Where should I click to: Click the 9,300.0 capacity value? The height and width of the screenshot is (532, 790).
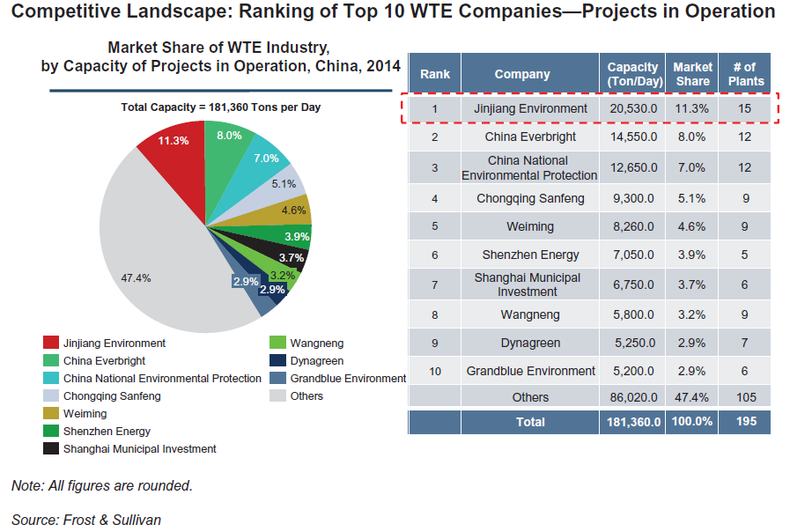click(633, 198)
